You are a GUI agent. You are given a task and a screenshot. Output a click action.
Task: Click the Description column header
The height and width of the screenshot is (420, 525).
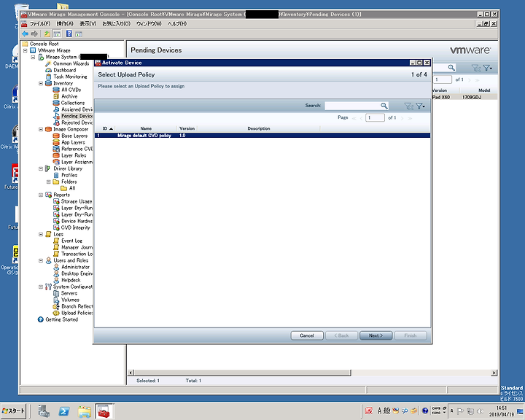coord(258,128)
